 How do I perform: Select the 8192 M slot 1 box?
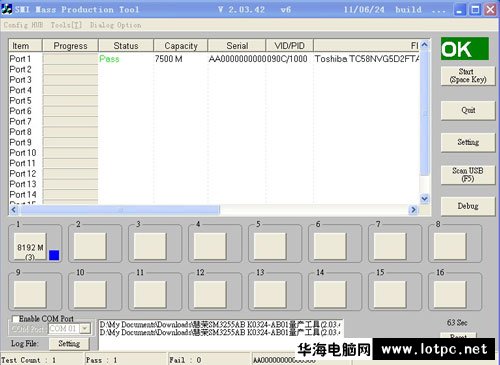coord(30,246)
